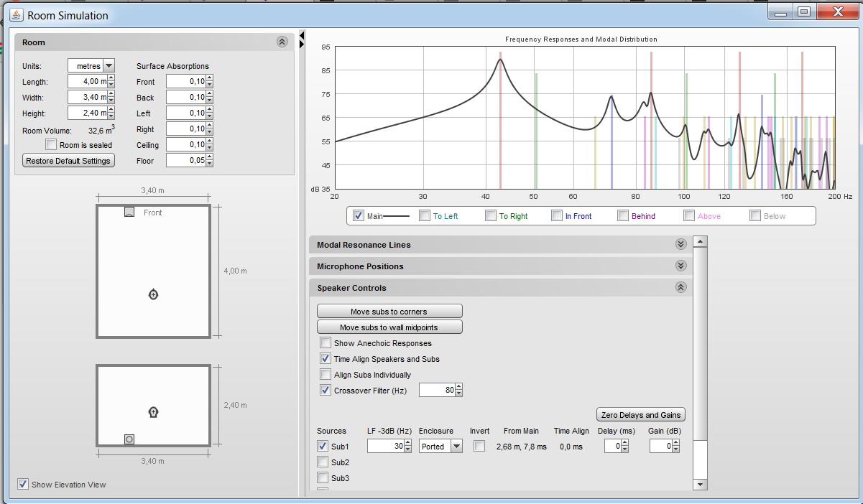Increase the Crossover Filter value with stepper
Image resolution: width=863 pixels, height=504 pixels.
pos(458,387)
